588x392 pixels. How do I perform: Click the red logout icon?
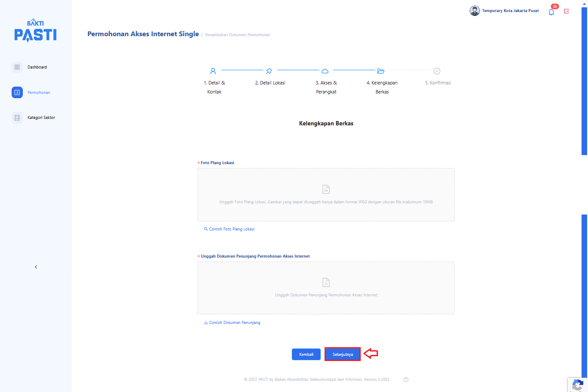click(x=566, y=11)
